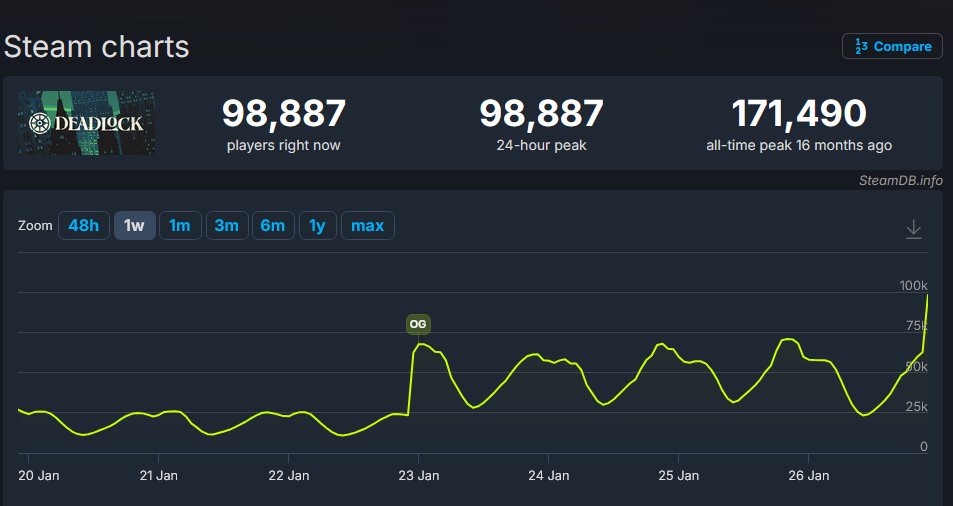Open the Compare charts button
Viewport: 953px width, 506px height.
892,46
